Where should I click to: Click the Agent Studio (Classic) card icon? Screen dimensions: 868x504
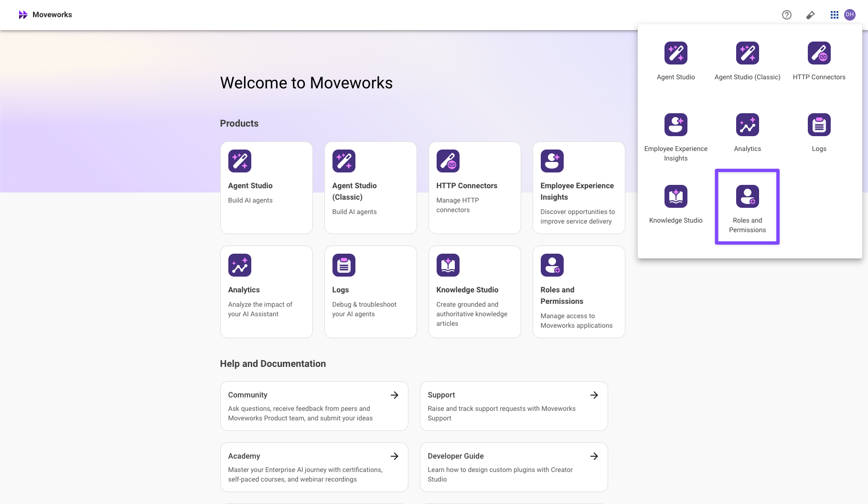click(344, 161)
